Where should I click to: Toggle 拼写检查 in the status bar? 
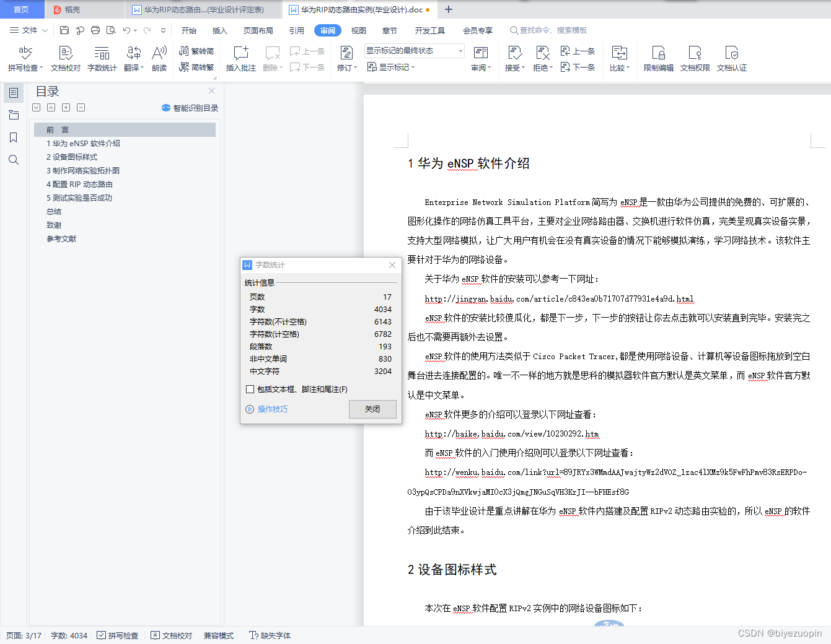pyautogui.click(x=118, y=635)
